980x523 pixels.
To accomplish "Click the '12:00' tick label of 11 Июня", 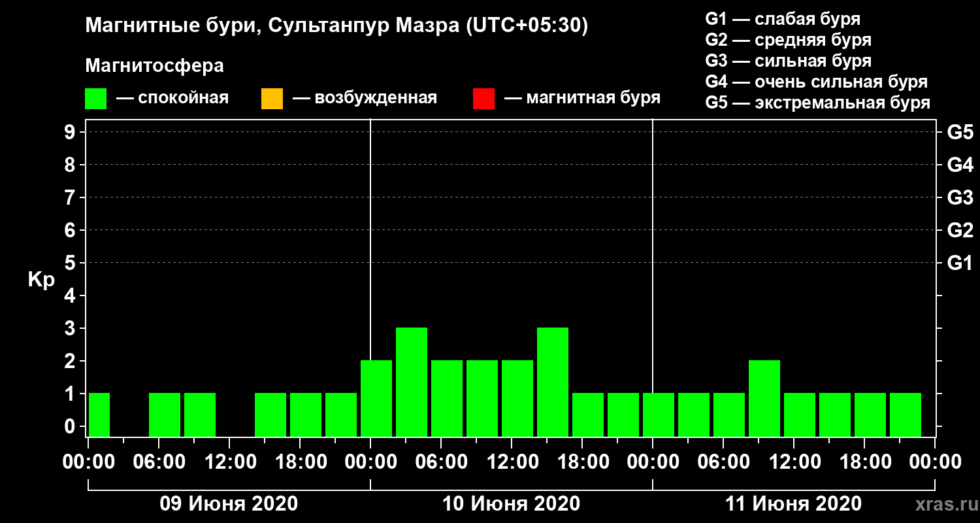I will [794, 462].
